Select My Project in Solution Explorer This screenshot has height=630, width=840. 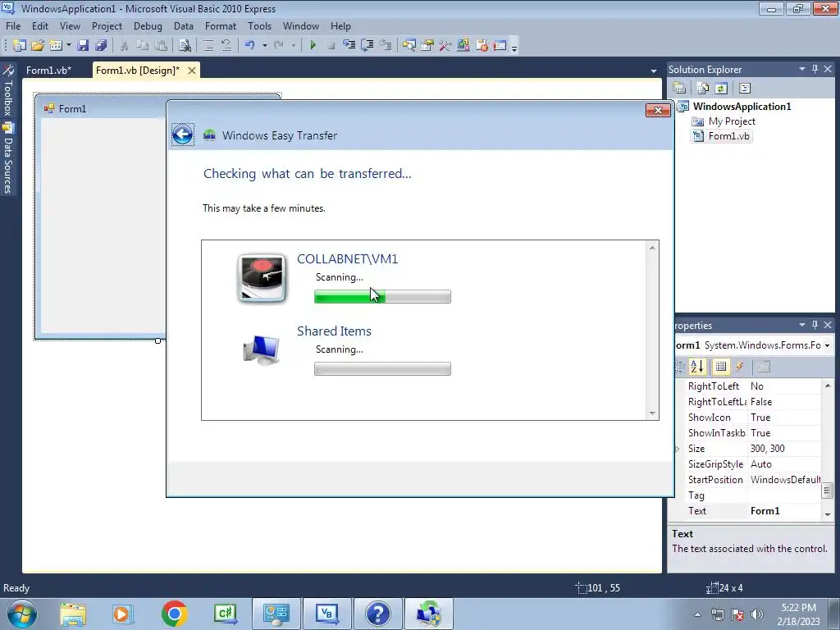732,121
